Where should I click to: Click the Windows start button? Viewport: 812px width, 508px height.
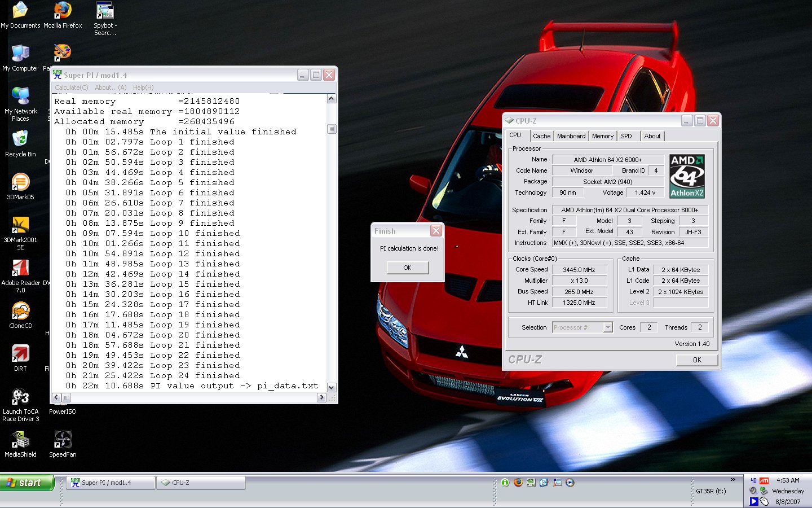[x=28, y=483]
